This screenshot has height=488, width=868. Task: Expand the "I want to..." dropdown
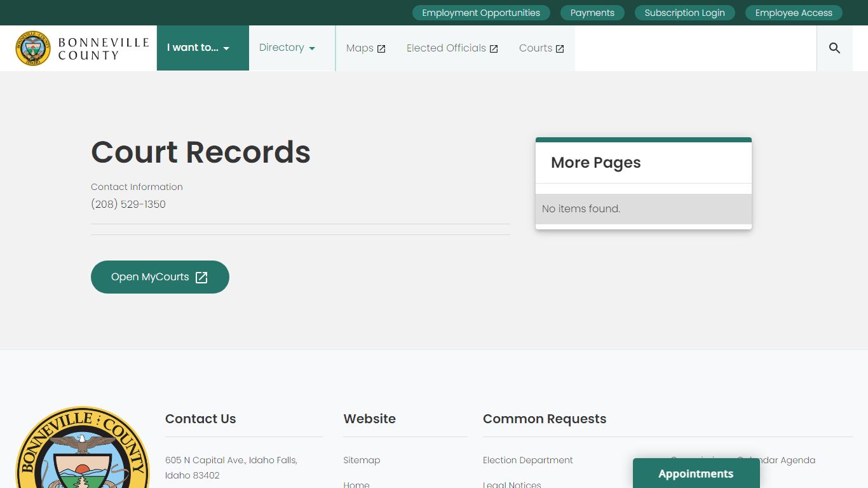point(203,48)
